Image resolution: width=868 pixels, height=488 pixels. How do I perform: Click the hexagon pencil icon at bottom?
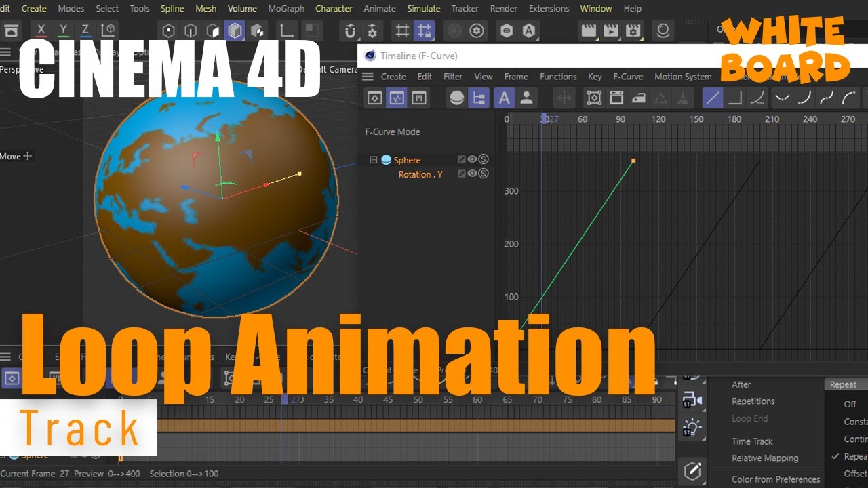pos(692,470)
